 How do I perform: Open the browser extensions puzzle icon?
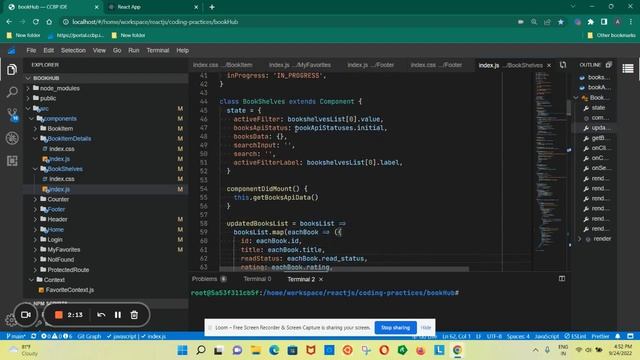tap(590, 22)
